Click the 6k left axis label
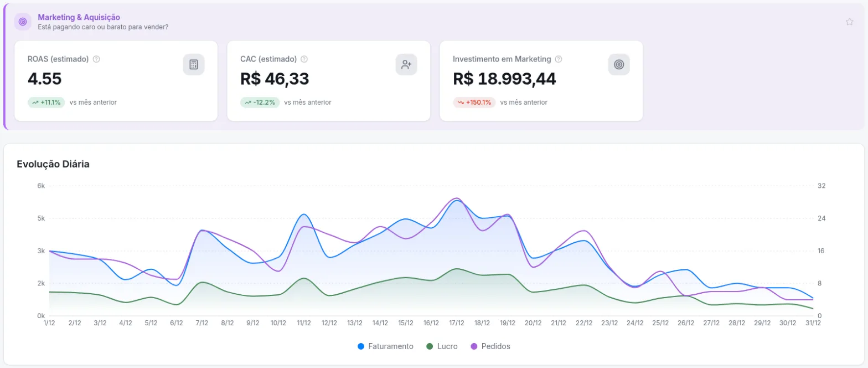 (41, 186)
